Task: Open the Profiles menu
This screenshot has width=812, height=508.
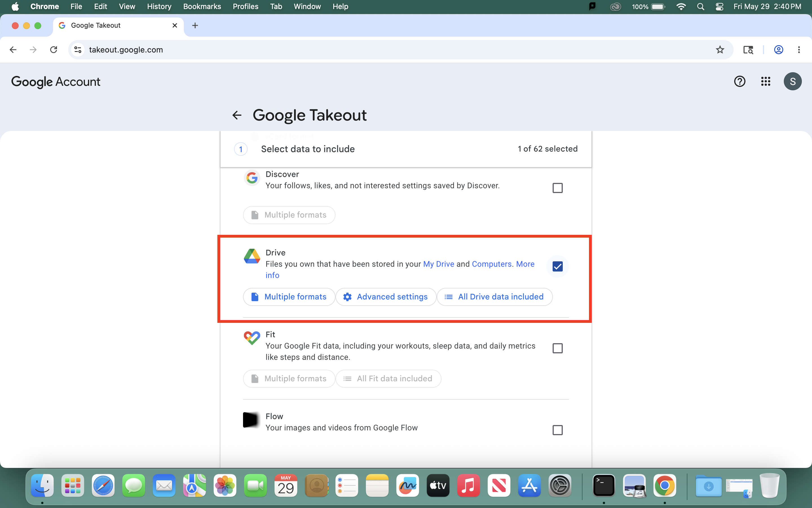Action: point(246,7)
